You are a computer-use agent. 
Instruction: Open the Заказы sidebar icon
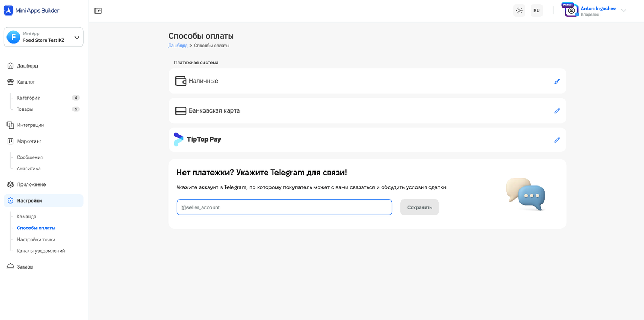[x=10, y=266]
